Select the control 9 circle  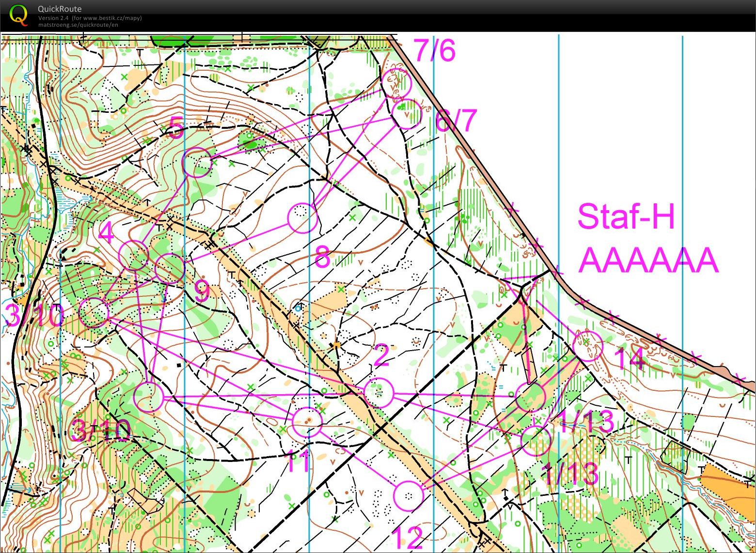[170, 268]
